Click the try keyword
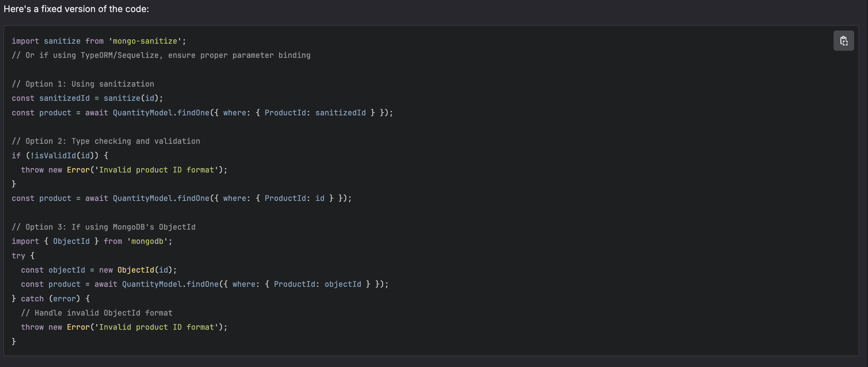Screen dimensions: 868x367 coord(18,256)
